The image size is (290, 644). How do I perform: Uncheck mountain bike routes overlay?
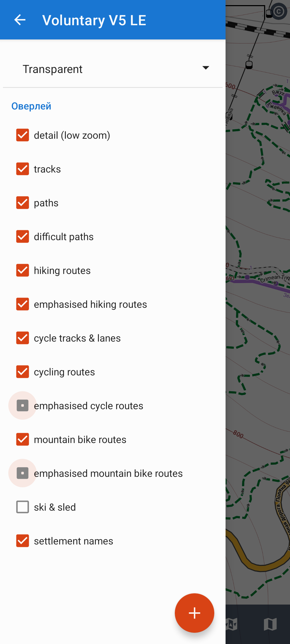[x=23, y=439]
